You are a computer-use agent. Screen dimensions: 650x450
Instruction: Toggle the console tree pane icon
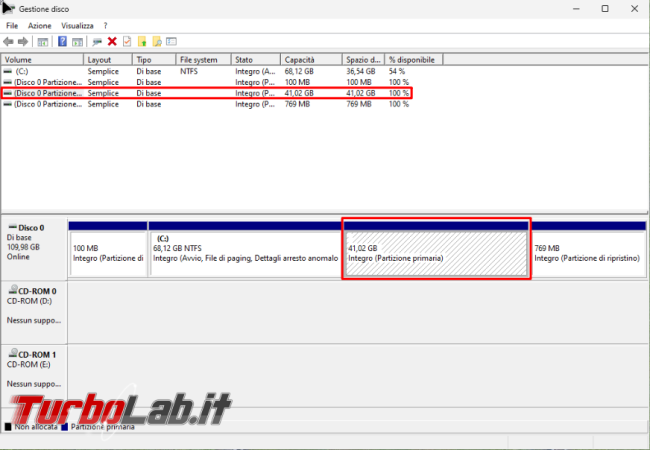coord(43,41)
